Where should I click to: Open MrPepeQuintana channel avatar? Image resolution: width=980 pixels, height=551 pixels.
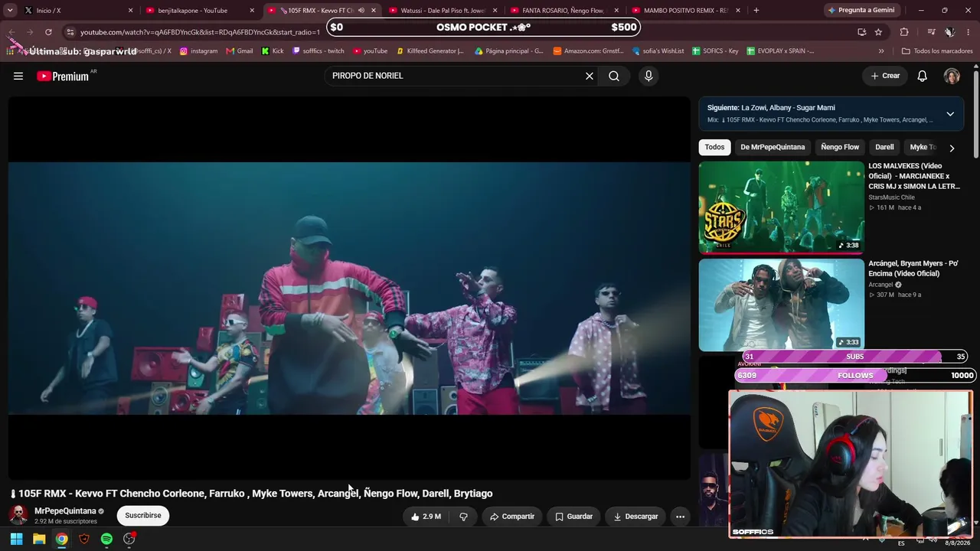coord(18,515)
